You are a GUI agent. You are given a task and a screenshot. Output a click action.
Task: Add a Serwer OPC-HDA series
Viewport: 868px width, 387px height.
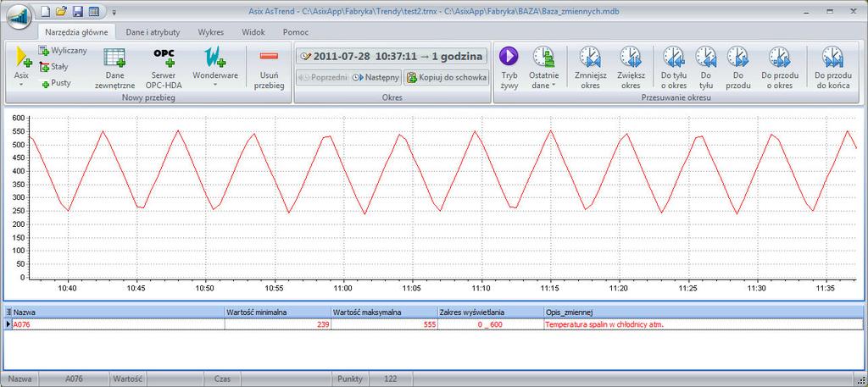[x=164, y=68]
